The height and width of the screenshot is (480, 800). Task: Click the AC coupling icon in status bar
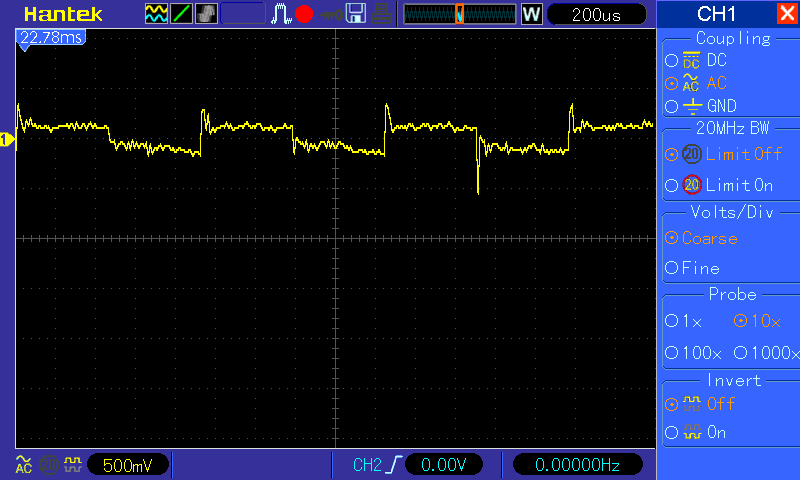coord(23,464)
